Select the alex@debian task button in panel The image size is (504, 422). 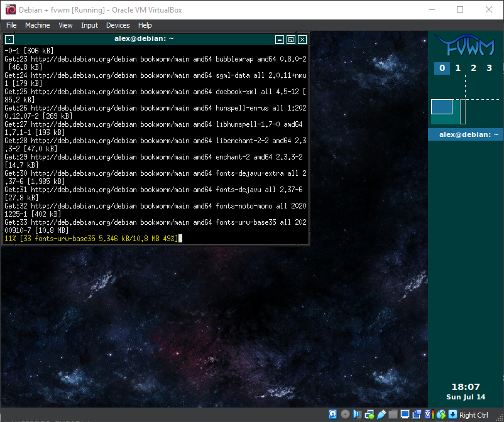tap(466, 134)
